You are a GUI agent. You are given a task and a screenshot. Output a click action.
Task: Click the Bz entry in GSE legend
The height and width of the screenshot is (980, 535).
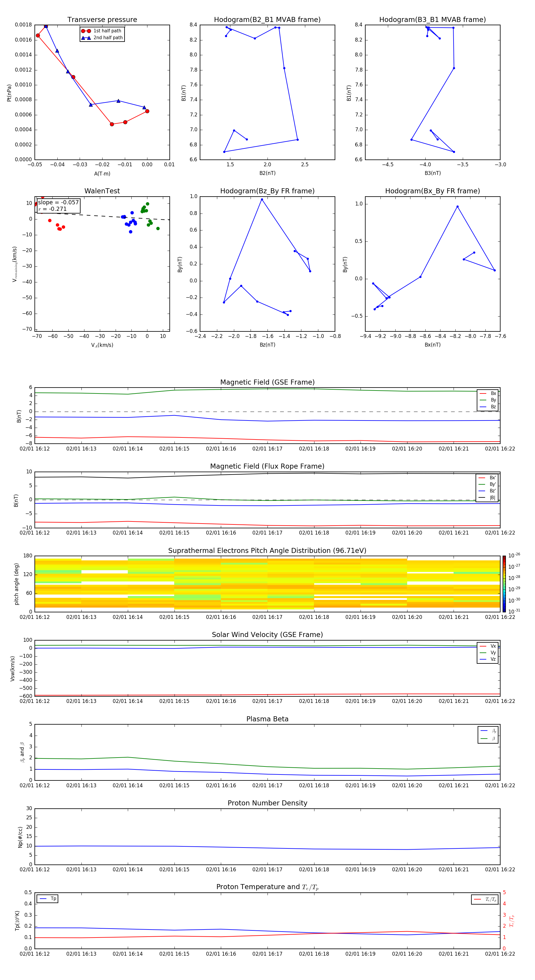tap(488, 407)
